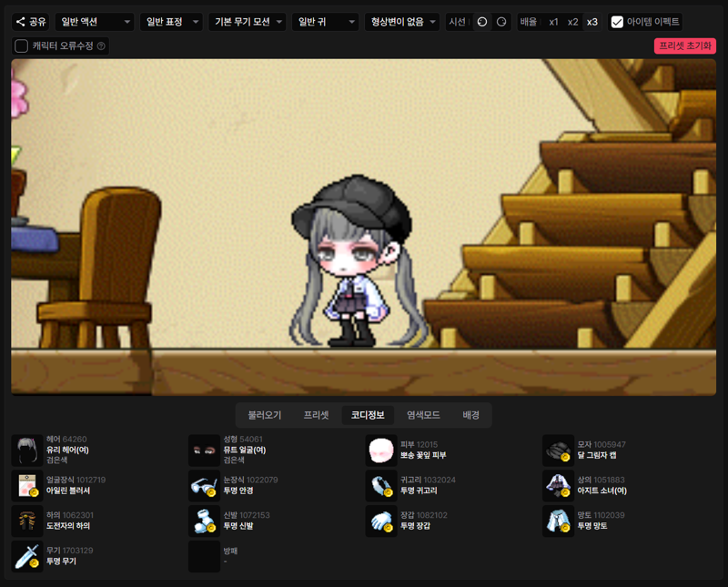Screen dimensions: 728x587
Task: Select the 얼굴장식 face accessory icon
Action: coord(27,485)
